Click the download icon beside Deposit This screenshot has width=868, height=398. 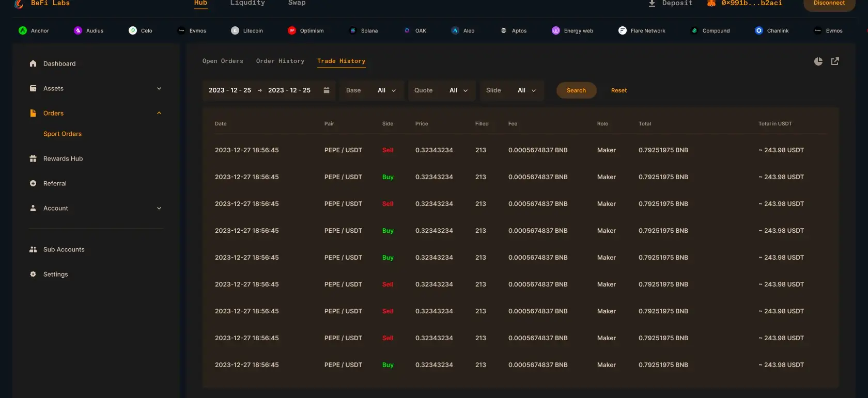[x=652, y=3]
